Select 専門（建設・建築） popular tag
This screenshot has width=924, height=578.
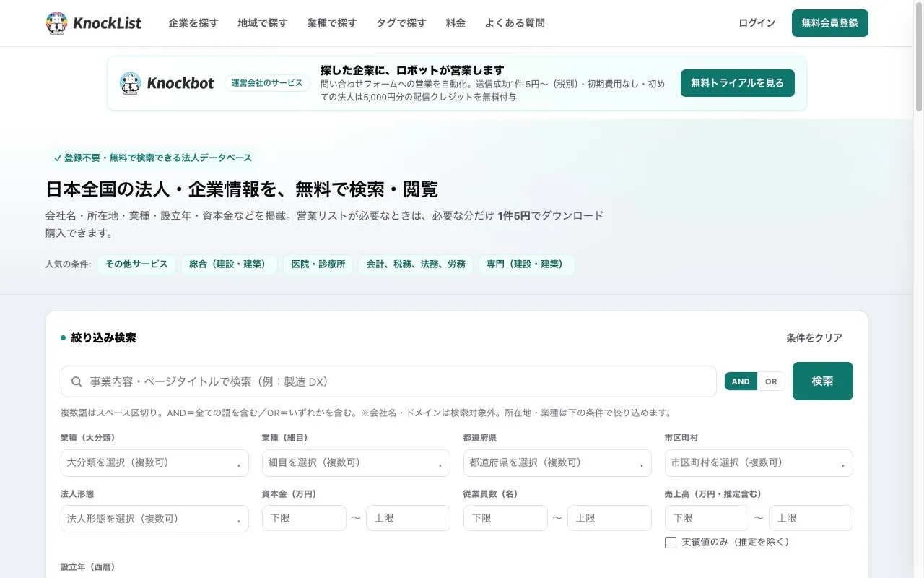click(x=526, y=264)
